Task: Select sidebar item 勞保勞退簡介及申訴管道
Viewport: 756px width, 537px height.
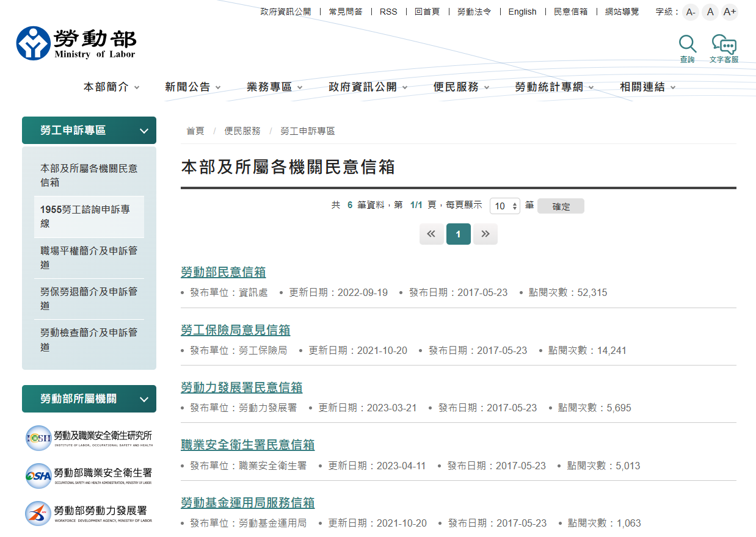Action: tap(89, 298)
